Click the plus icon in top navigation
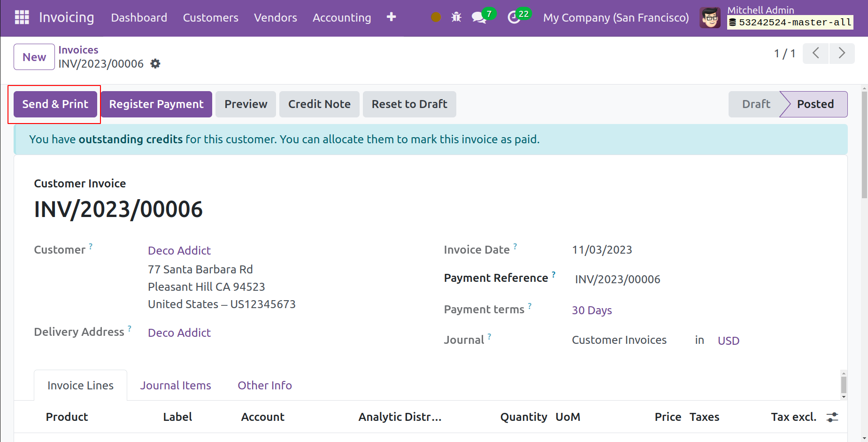The width and height of the screenshot is (868, 442). point(391,17)
